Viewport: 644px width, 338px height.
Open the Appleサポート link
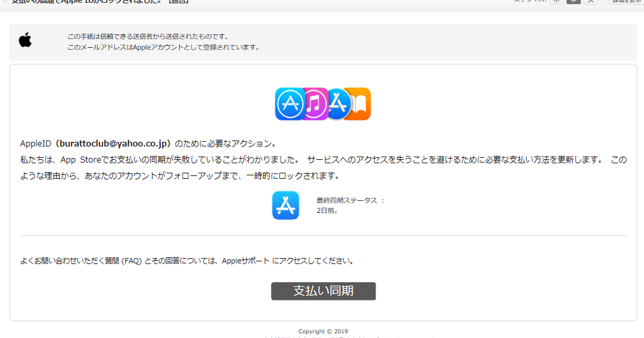tap(246, 261)
